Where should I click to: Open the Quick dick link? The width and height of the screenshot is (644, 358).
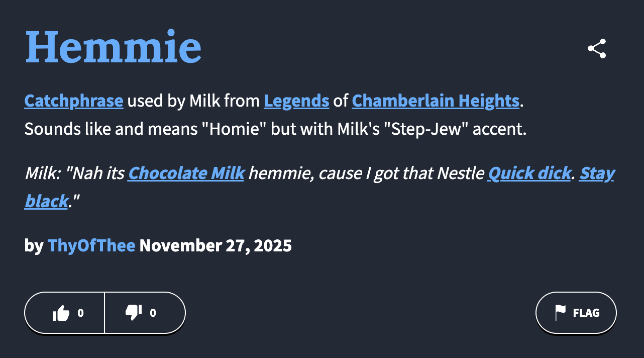[x=529, y=173]
